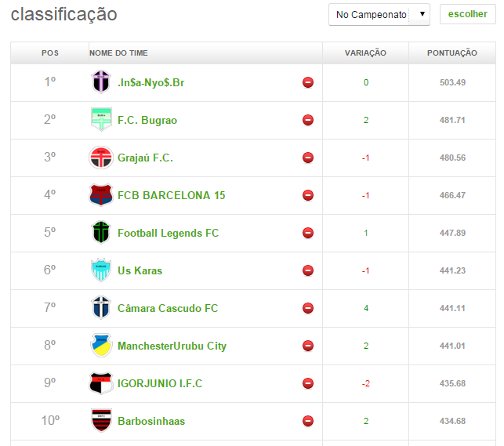Click the .In$a-Nyo$.Br team crest icon
This screenshot has height=446, width=504.
(x=101, y=82)
